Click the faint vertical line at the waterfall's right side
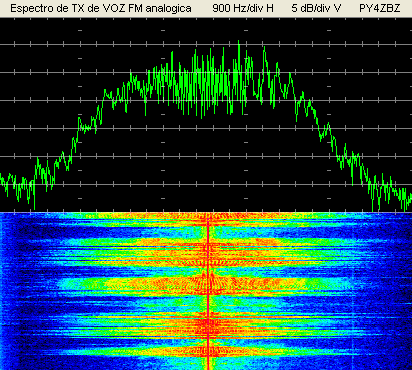The image size is (412, 370). coord(353,291)
